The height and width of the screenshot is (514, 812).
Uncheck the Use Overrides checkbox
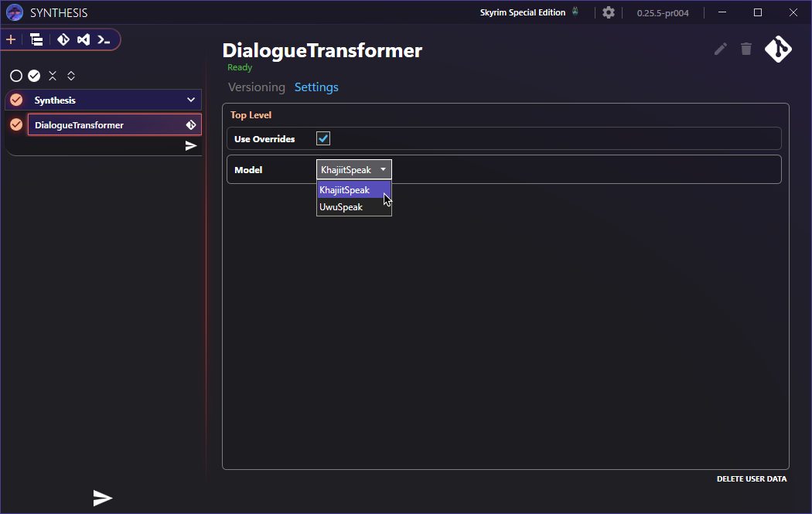[x=323, y=138]
